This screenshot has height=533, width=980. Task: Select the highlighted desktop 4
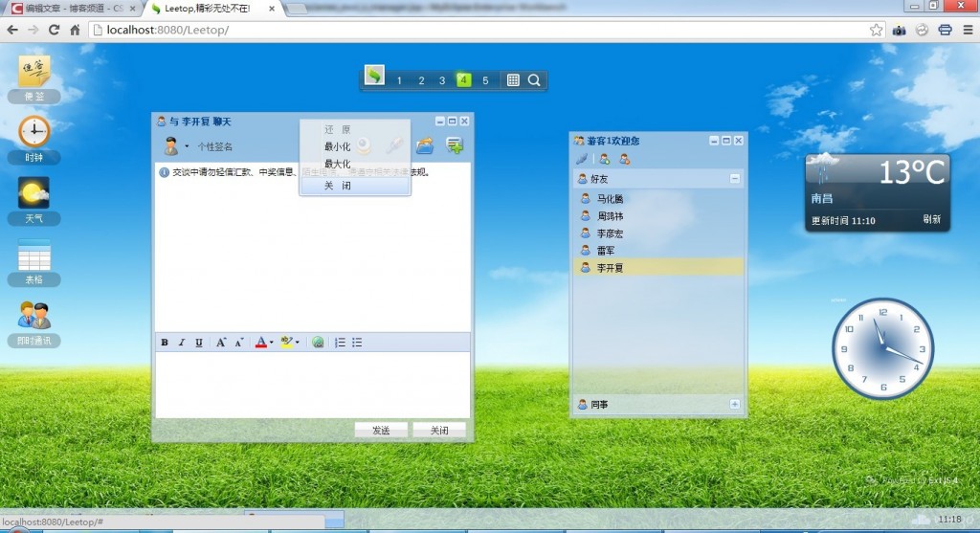pos(463,80)
